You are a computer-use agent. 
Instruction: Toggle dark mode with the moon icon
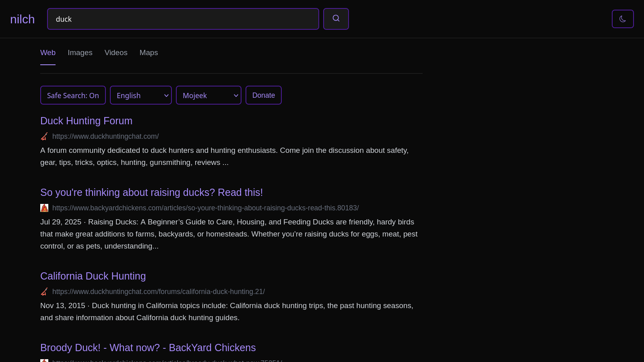[622, 19]
